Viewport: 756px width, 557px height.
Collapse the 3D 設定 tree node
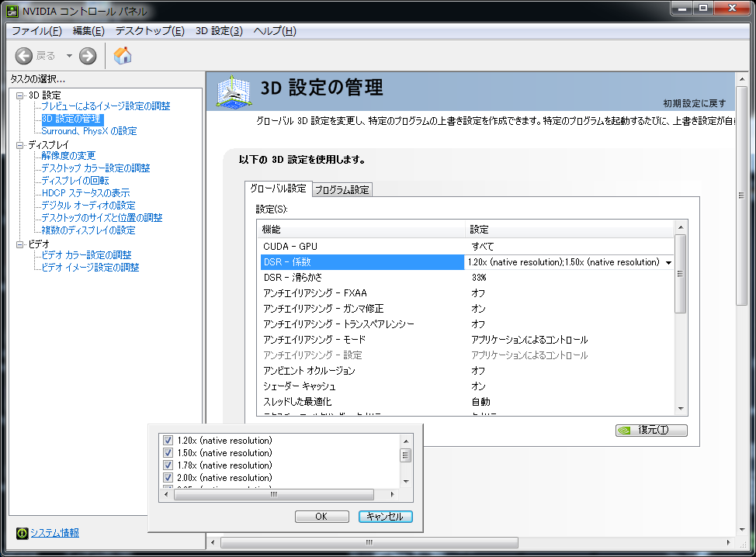[x=19, y=95]
